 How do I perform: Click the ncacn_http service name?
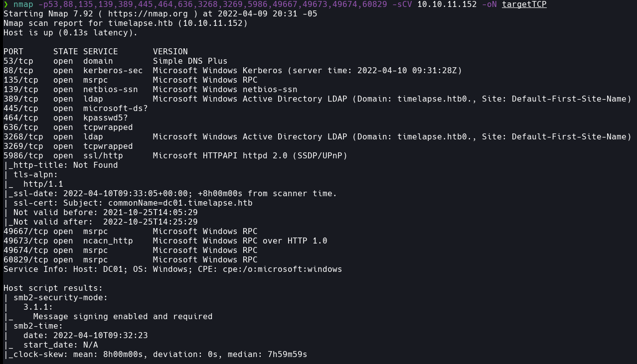108,241
